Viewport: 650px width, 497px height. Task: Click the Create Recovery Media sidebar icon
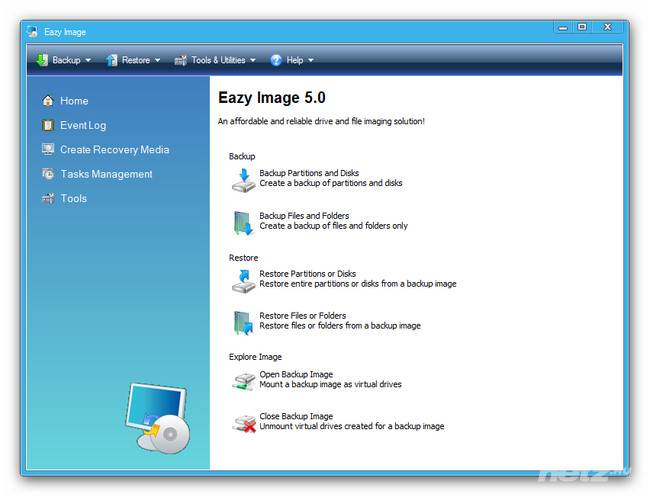(x=48, y=149)
